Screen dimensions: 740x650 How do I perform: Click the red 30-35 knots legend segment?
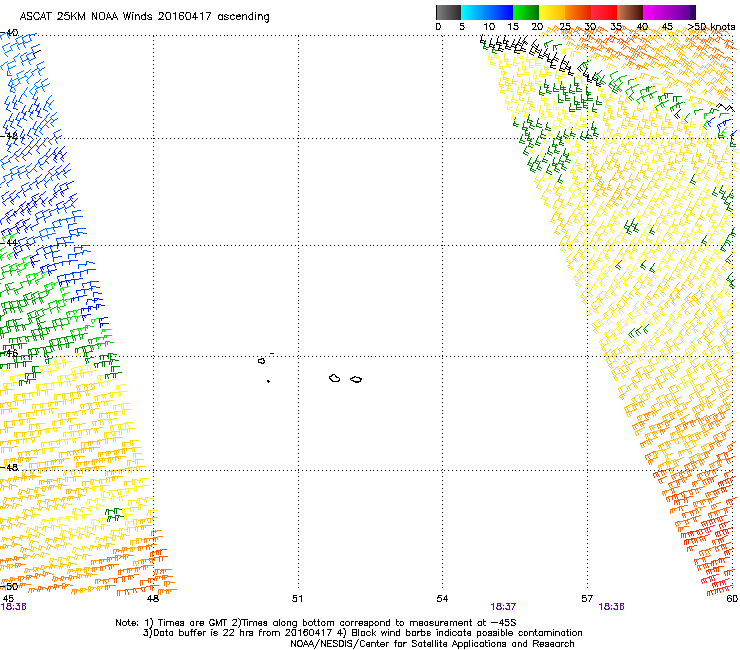pos(604,12)
